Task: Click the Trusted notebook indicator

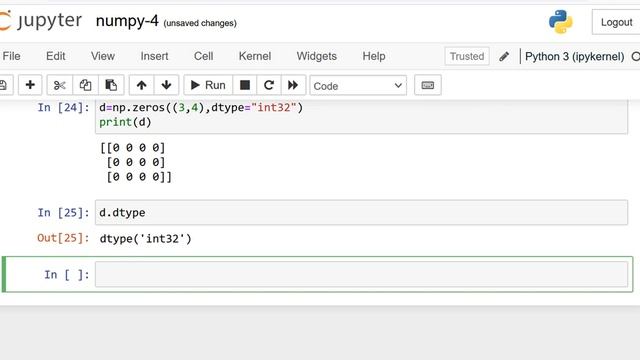Action: [467, 56]
